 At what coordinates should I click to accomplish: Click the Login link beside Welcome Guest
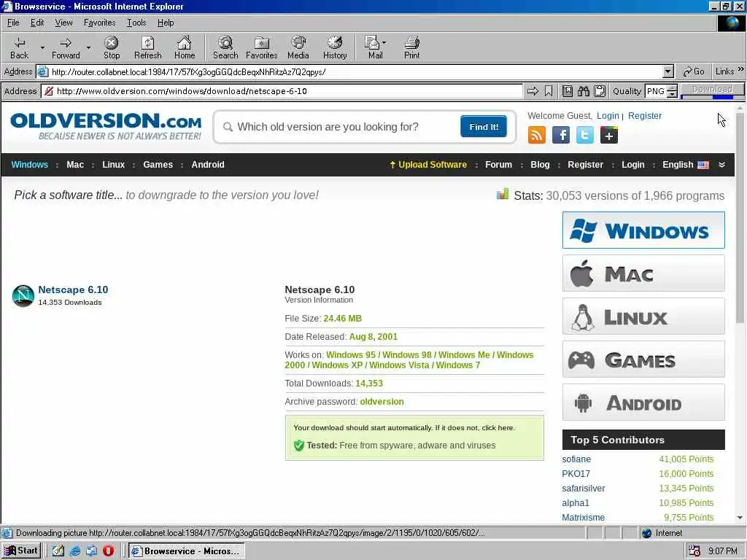(608, 116)
